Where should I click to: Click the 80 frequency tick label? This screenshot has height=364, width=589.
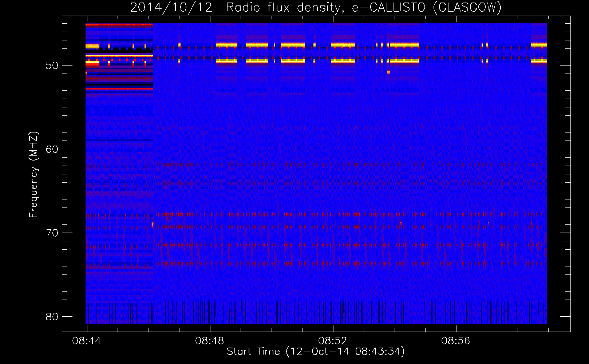coord(52,317)
